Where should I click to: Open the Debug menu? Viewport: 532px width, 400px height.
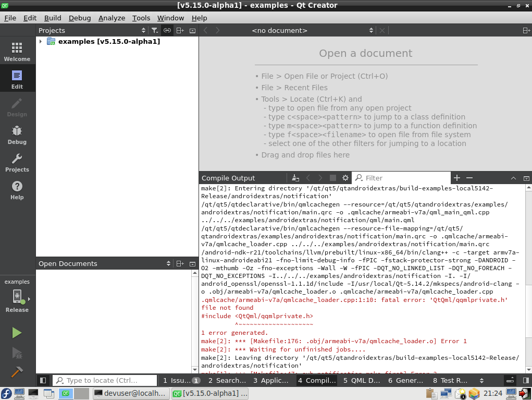pyautogui.click(x=80, y=18)
